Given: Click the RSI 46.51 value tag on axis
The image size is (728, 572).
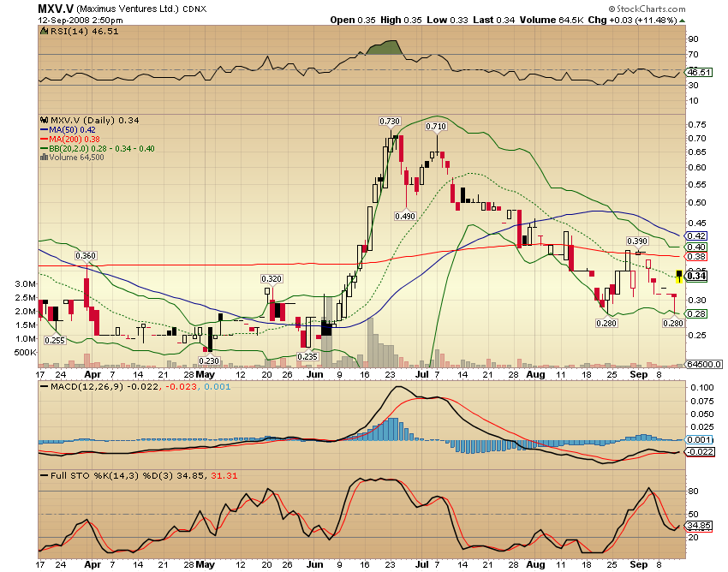Looking at the screenshot, I should coord(701,73).
